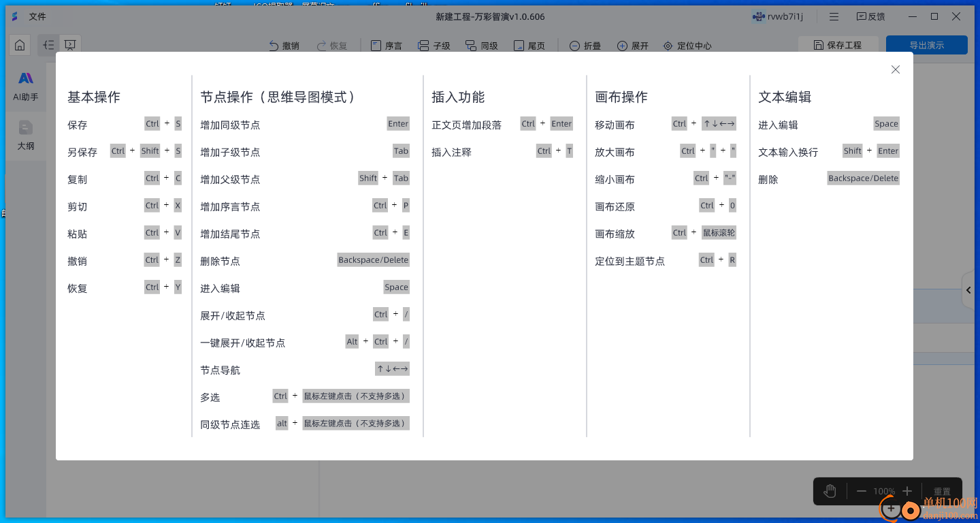Click 插入注释 label

tap(451, 152)
